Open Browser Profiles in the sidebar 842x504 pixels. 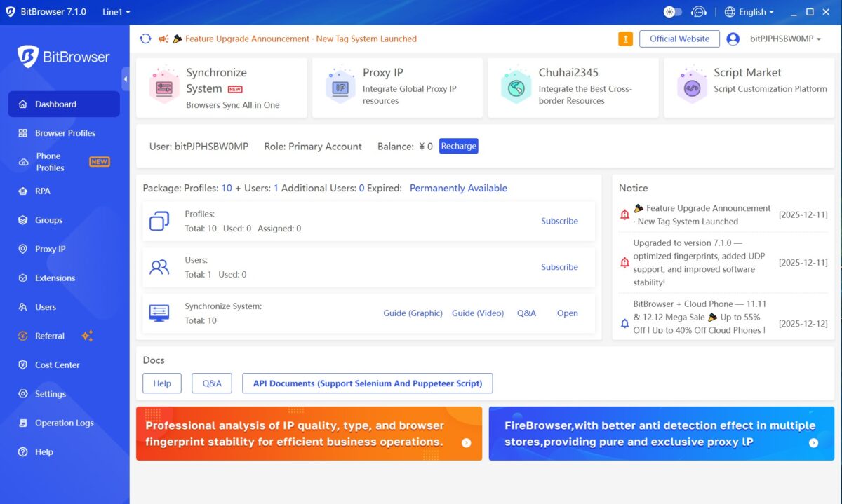[x=65, y=133]
